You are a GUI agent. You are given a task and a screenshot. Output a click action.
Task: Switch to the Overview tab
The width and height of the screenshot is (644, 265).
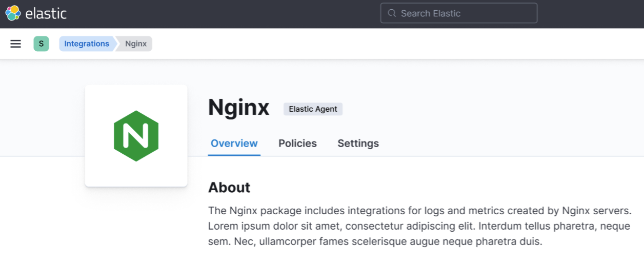234,144
